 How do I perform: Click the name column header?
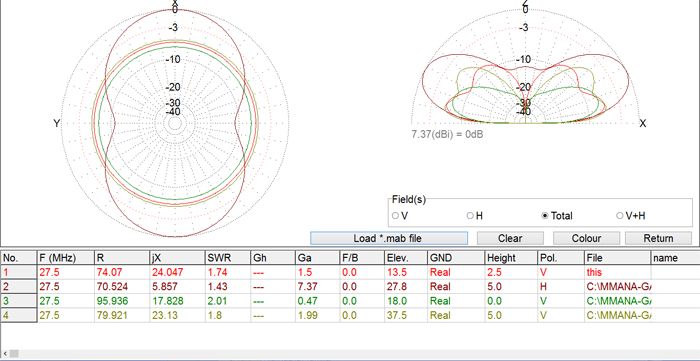click(675, 257)
